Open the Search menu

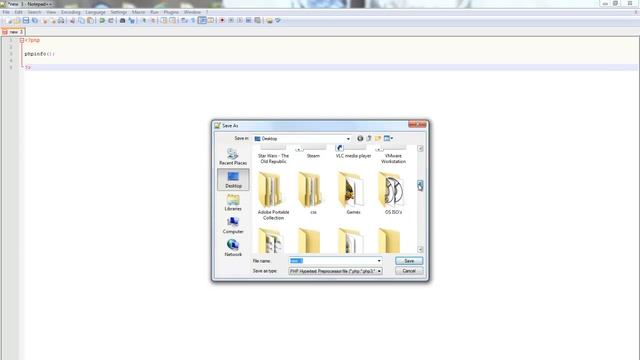[x=35, y=12]
